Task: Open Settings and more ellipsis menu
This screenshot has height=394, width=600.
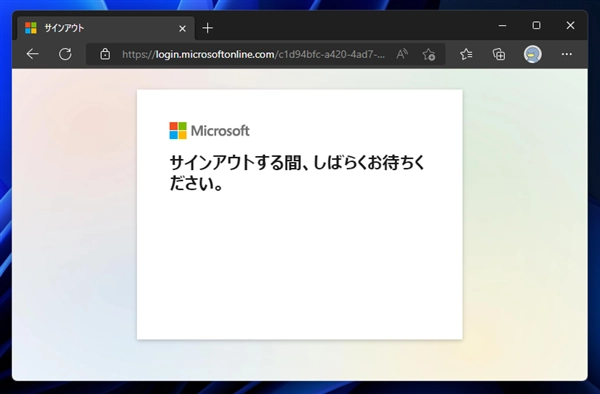Action: [567, 54]
